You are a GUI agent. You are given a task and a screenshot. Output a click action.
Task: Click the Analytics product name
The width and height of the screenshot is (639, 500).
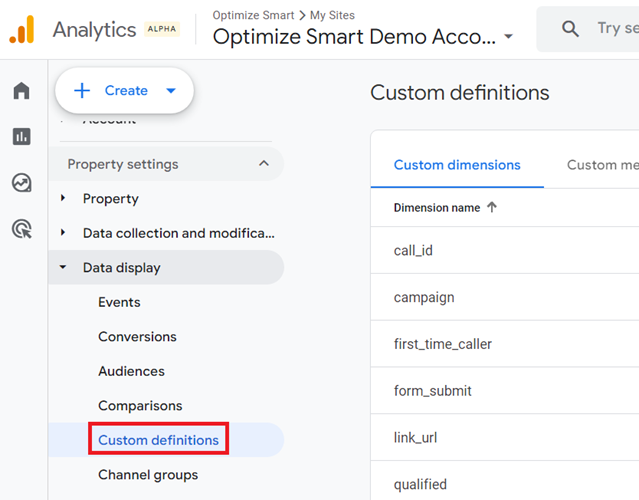(x=94, y=30)
